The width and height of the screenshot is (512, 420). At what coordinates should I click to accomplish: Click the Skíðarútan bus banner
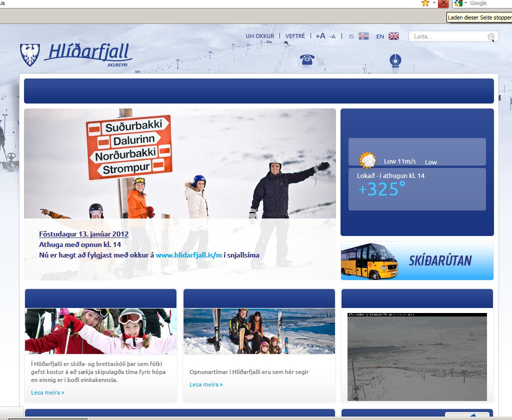417,260
